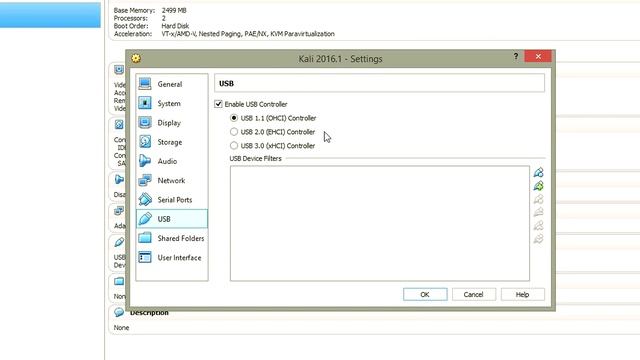Open the Network settings category
Screen dimensions: 640x360
[172, 180]
